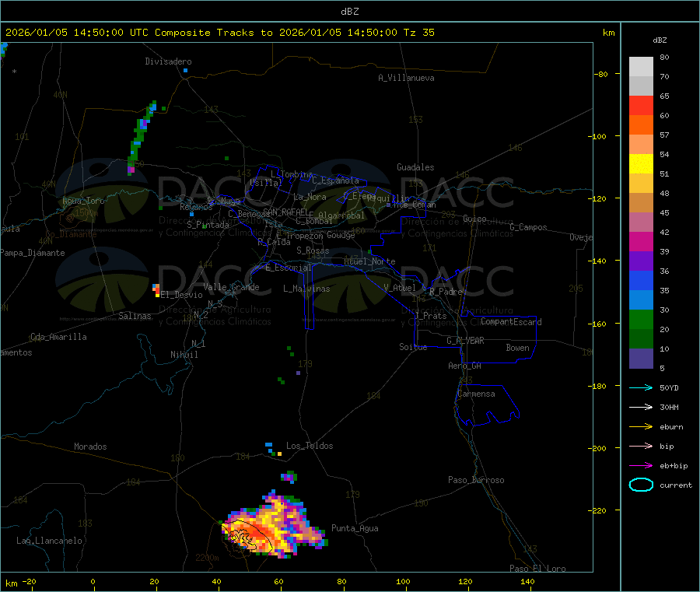Screen dimensions: 700x592
Task: Click the 54 dBZ yellow color swatch
Action: coord(641,164)
